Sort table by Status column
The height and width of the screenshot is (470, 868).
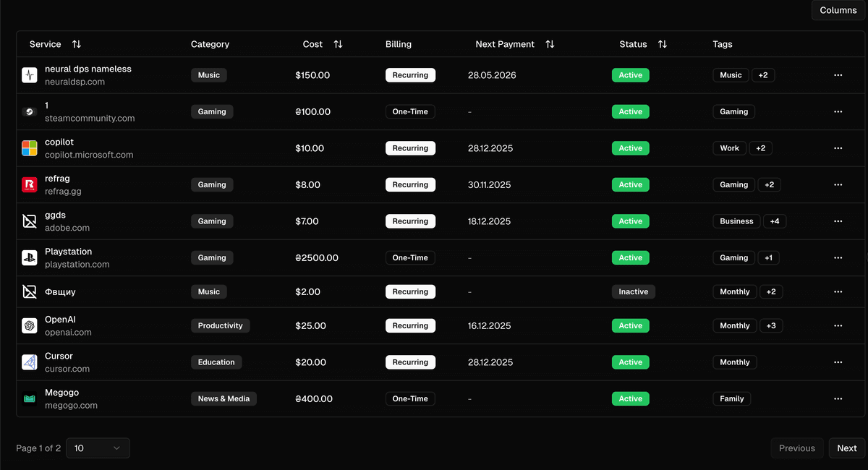(662, 44)
